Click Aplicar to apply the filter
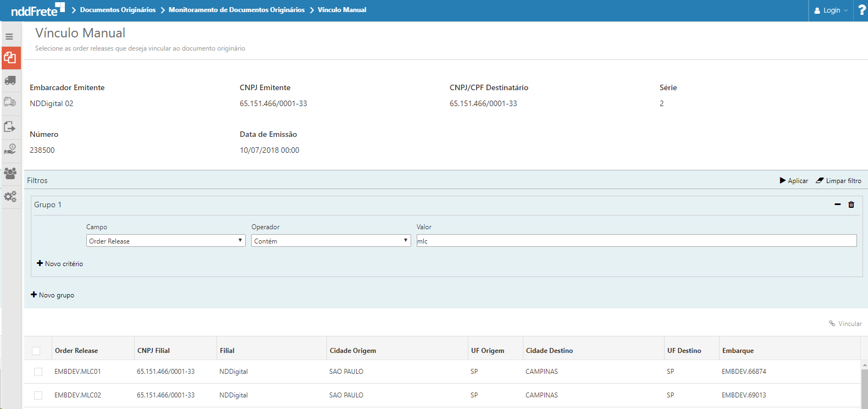 (794, 181)
